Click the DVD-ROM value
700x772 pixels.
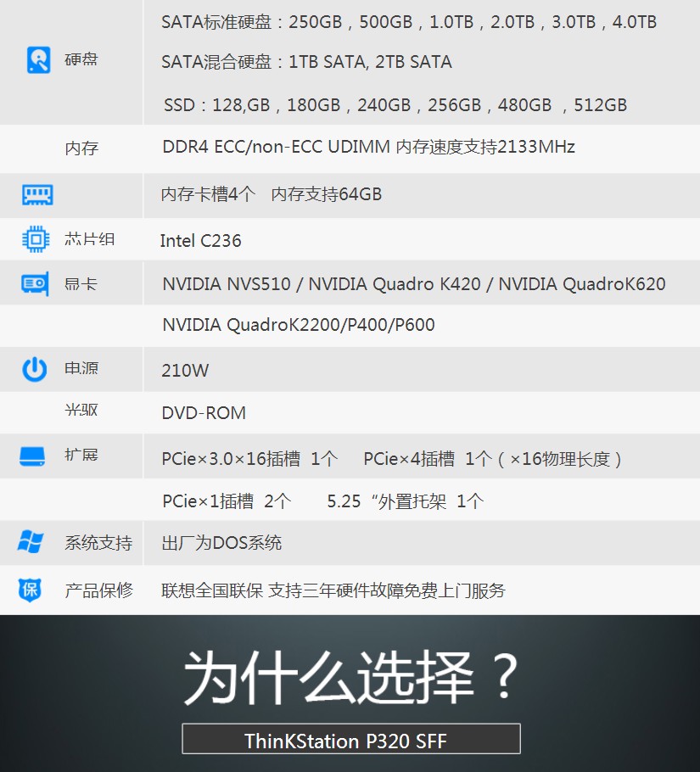click(204, 413)
